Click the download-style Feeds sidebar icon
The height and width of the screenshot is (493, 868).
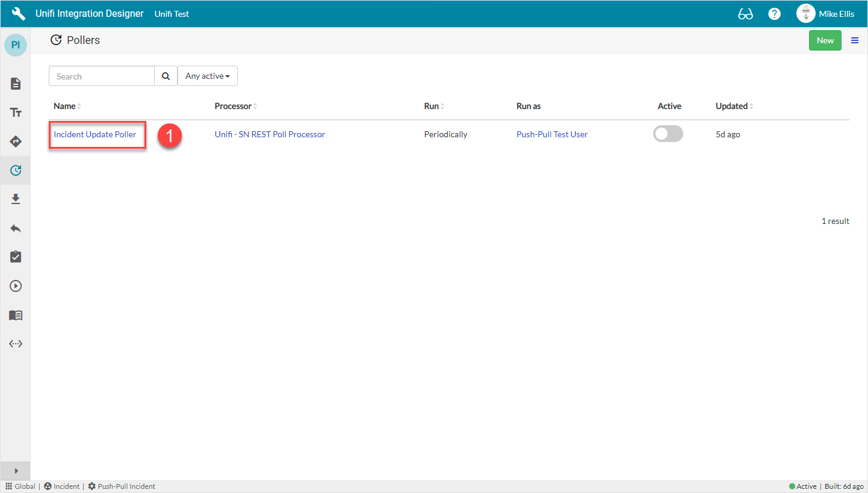(15, 199)
